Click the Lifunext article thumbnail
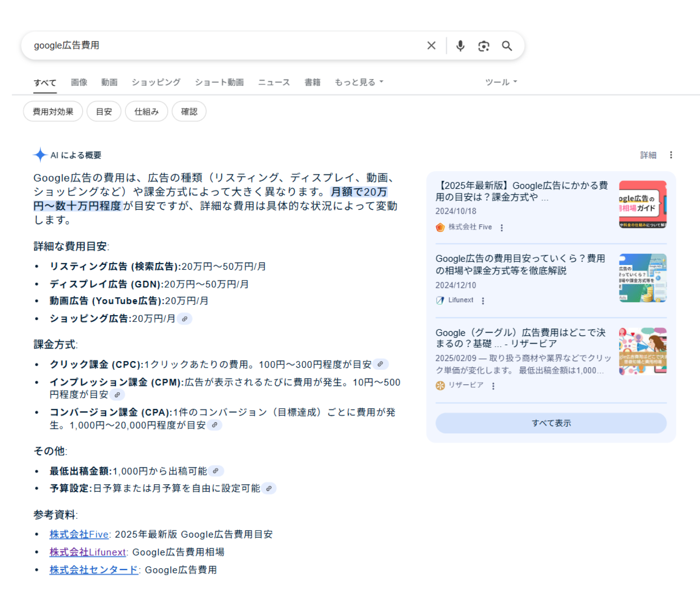This screenshot has height=597, width=700. click(643, 278)
